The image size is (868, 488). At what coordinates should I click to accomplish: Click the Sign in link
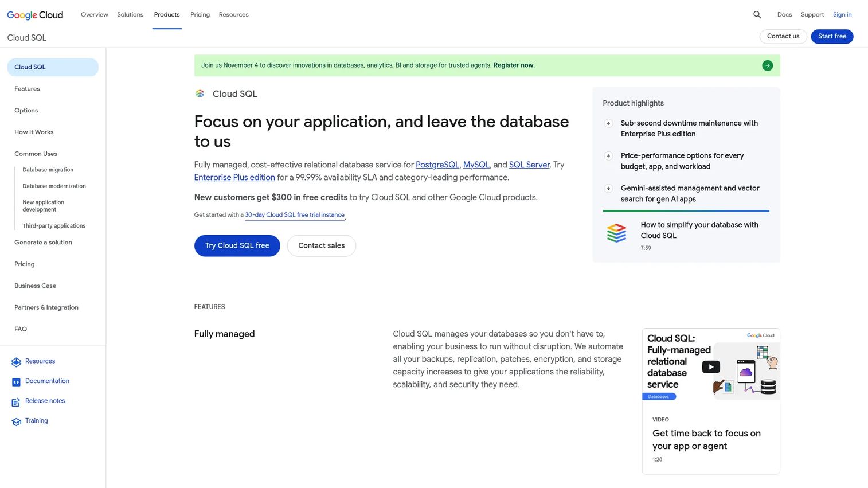point(842,15)
